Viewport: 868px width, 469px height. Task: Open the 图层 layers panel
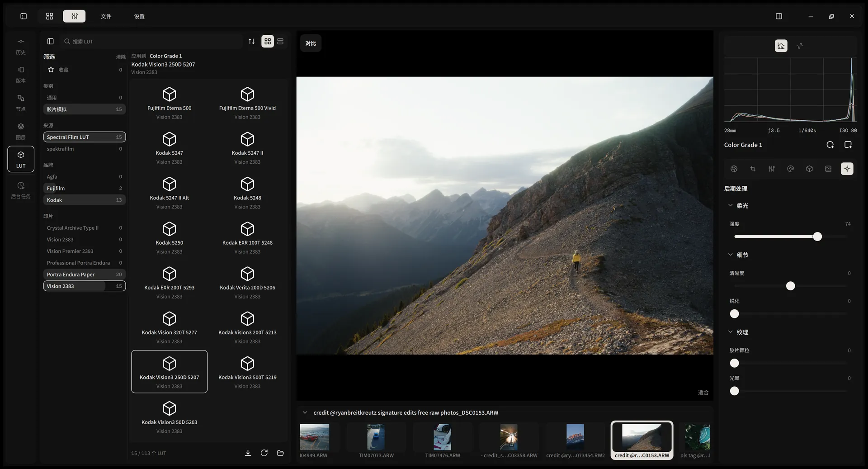(21, 131)
